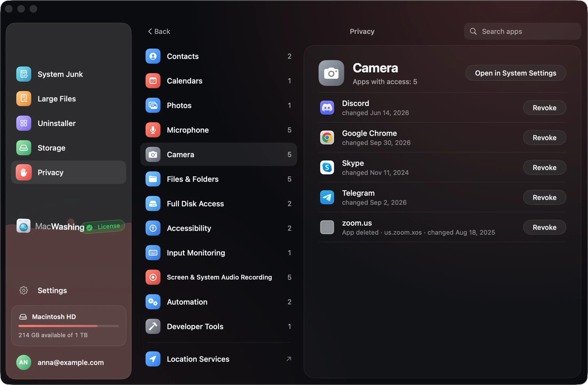Viewport: 588px width, 385px height.
Task: Click "changed Jun 14, 2026" under Discord
Action: [375, 113]
